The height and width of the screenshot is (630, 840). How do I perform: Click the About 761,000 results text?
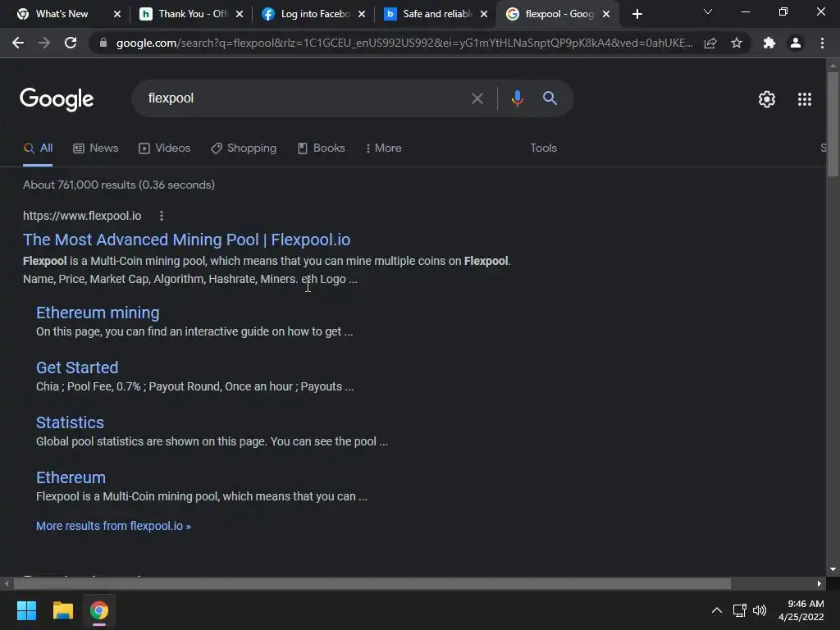point(119,185)
